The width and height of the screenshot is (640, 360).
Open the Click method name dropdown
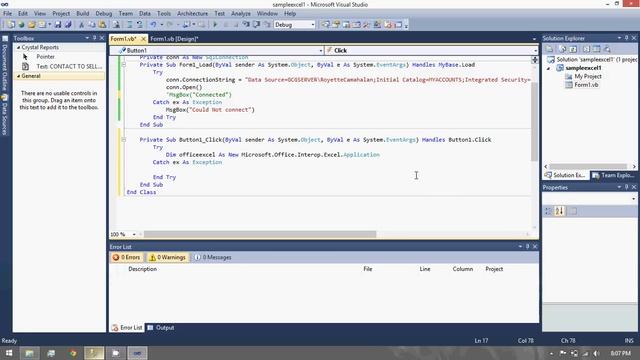click(x=535, y=51)
